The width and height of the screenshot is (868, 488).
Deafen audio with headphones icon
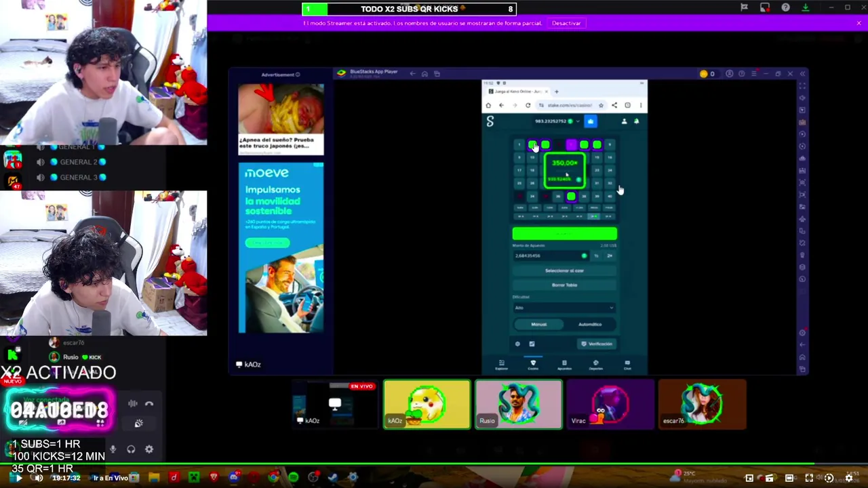[131, 449]
